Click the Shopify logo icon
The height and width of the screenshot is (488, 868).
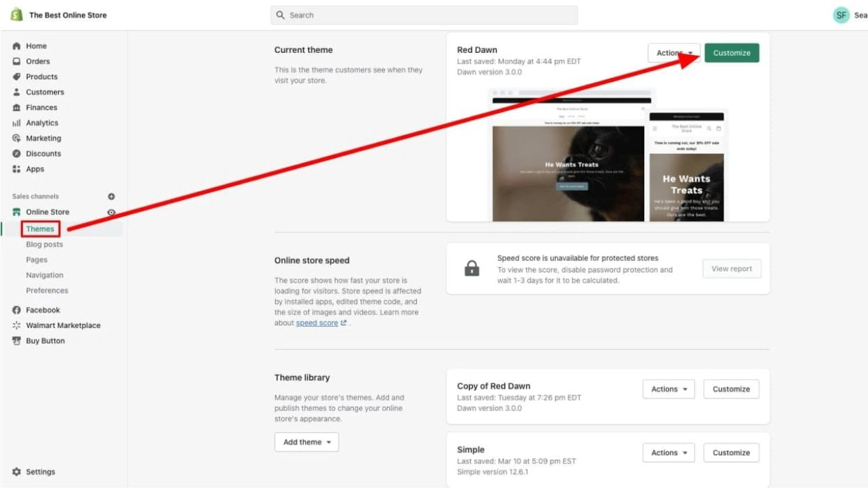click(16, 15)
